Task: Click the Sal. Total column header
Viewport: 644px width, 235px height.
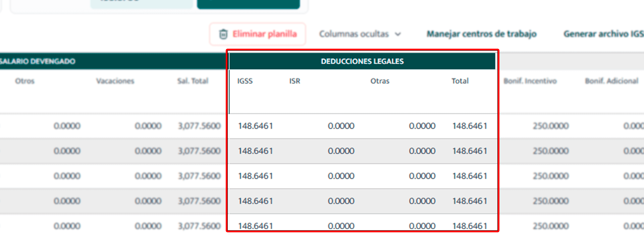Action: [193, 81]
